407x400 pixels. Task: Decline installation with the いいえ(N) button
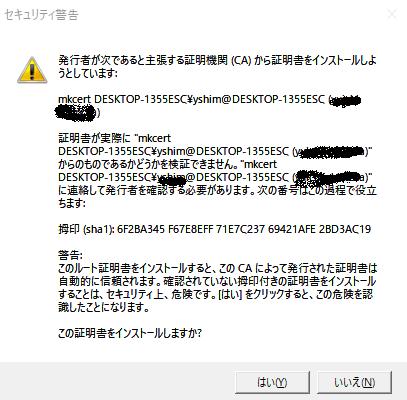coord(354,382)
